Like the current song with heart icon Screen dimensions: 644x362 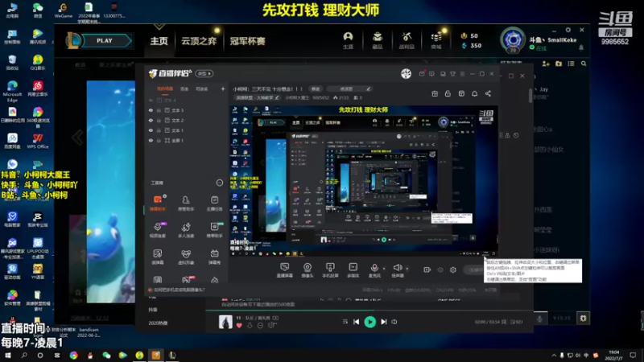click(239, 326)
